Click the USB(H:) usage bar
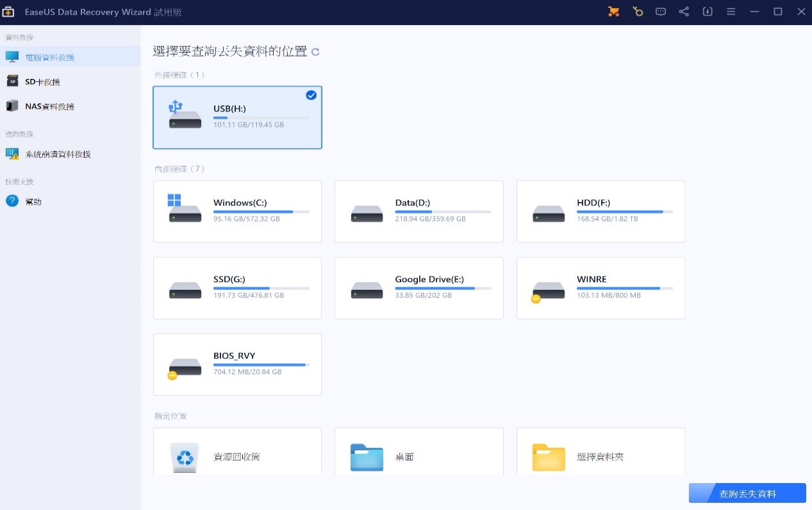 261,117
